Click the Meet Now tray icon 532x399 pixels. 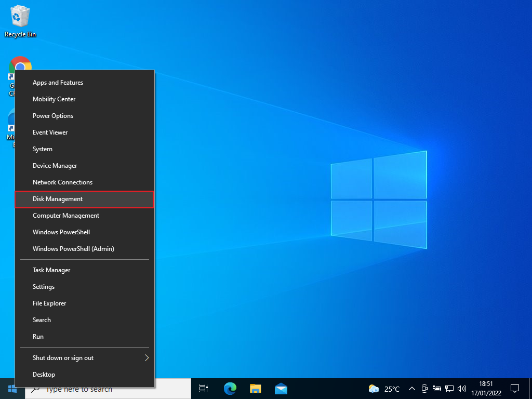pos(424,389)
